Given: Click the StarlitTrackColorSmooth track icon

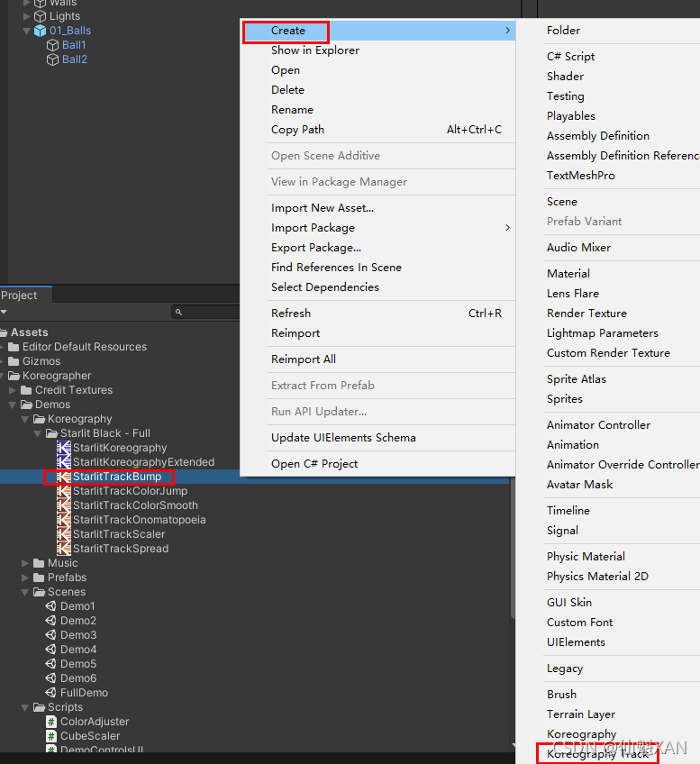Looking at the screenshot, I should [x=64, y=505].
